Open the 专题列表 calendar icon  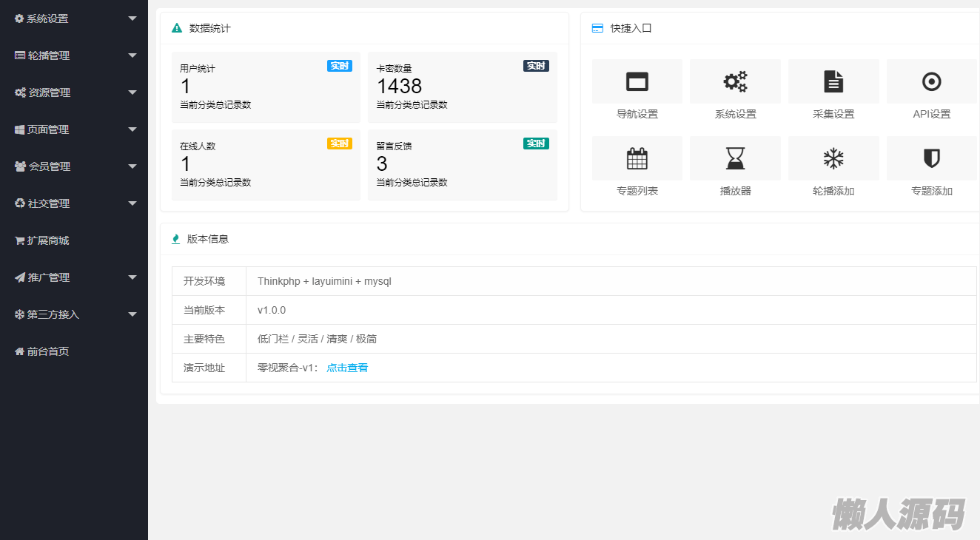[x=637, y=158]
